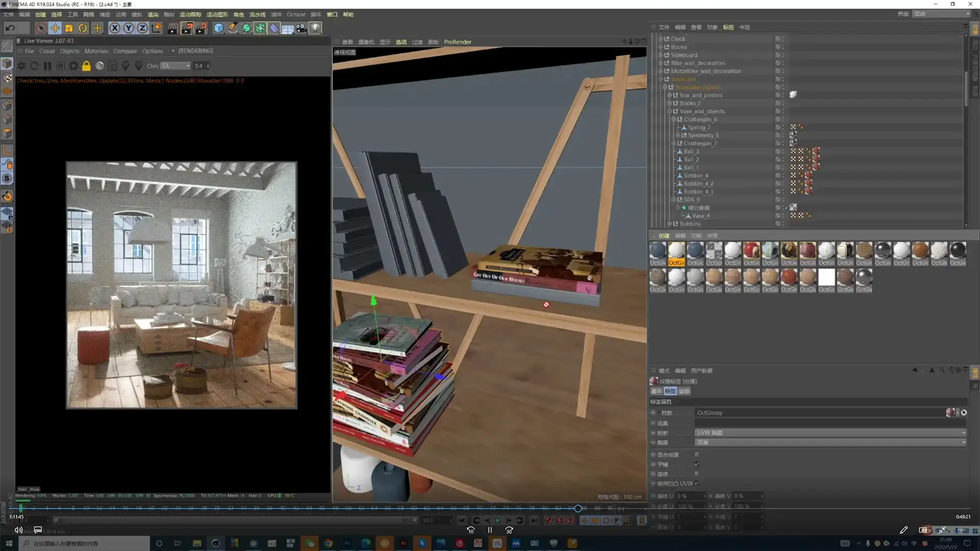The width and height of the screenshot is (980, 551).
Task: Click the camera object icon in toolbar
Action: tap(302, 28)
